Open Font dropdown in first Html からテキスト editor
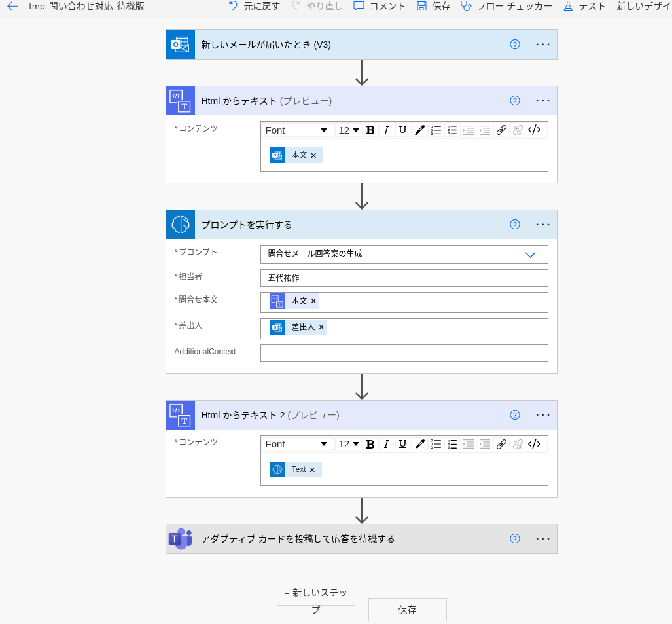 click(x=296, y=130)
